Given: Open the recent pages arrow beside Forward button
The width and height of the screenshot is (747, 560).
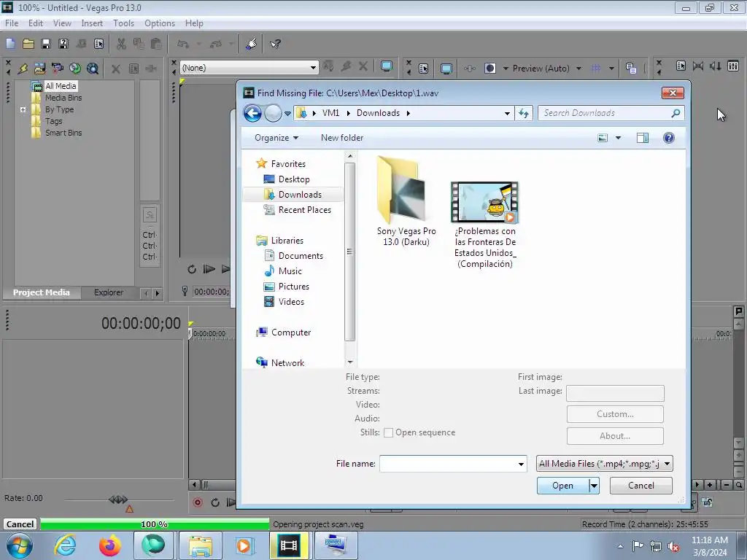Looking at the screenshot, I should tap(287, 114).
